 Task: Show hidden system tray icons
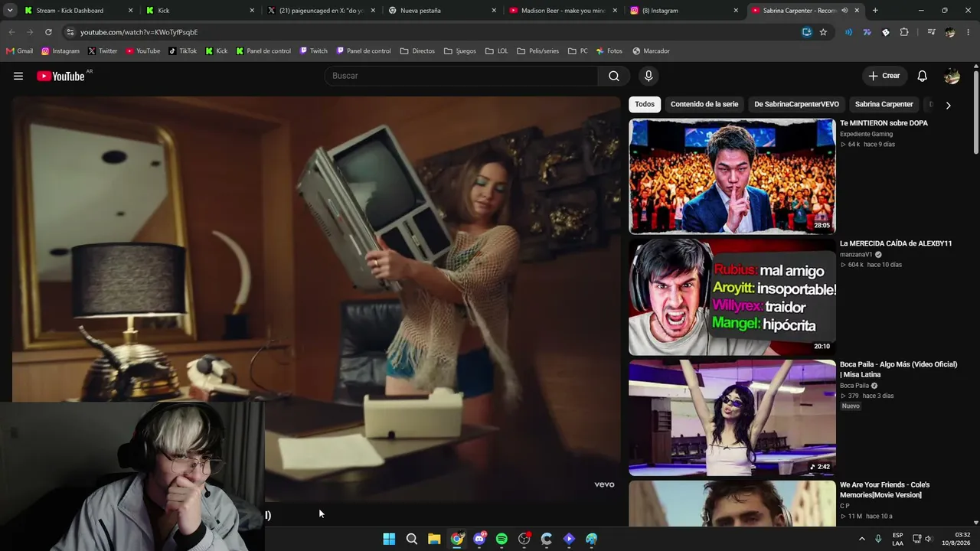point(861,539)
